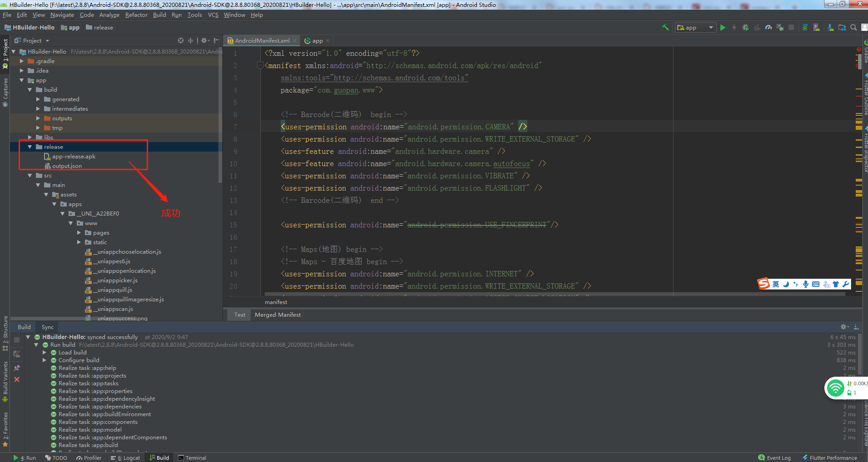The image size is (868, 462).
Task: Open the AVD Manager icon
Action: point(817,28)
